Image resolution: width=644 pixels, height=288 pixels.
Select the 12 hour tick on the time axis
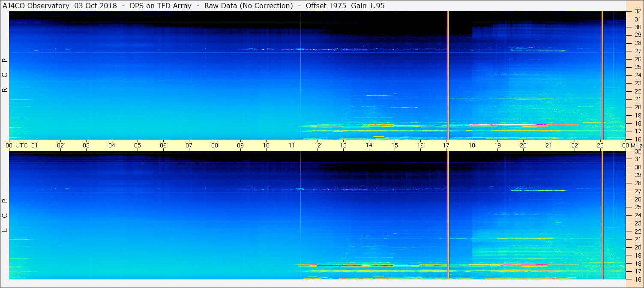coord(318,145)
